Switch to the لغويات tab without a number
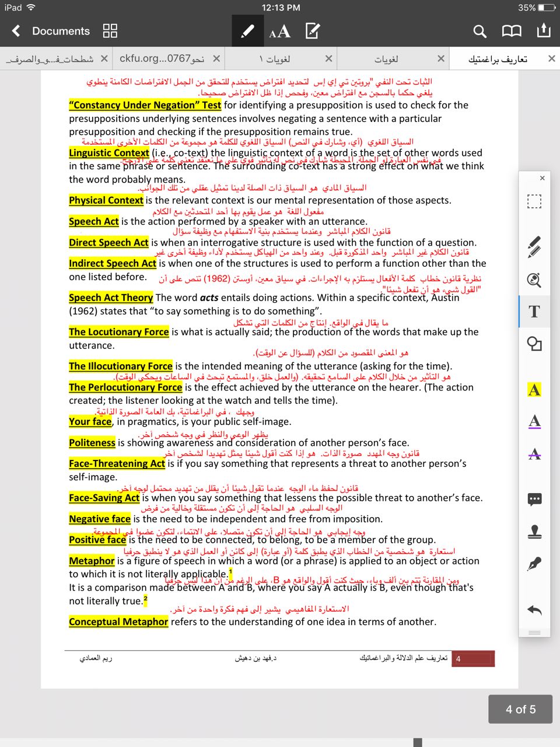 click(387, 58)
